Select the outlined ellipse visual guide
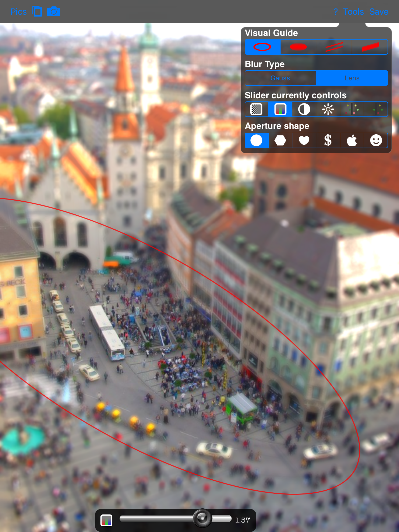Screen dimensions: 399x532 point(262,47)
